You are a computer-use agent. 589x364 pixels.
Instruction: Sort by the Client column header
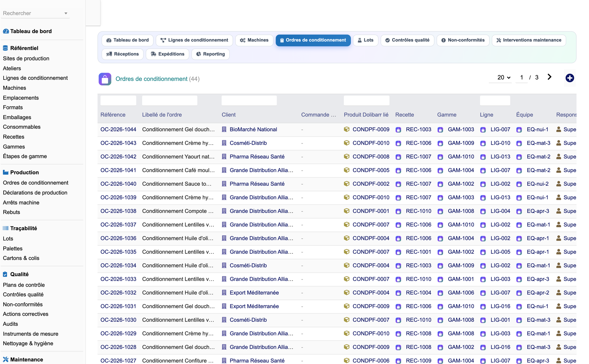229,115
